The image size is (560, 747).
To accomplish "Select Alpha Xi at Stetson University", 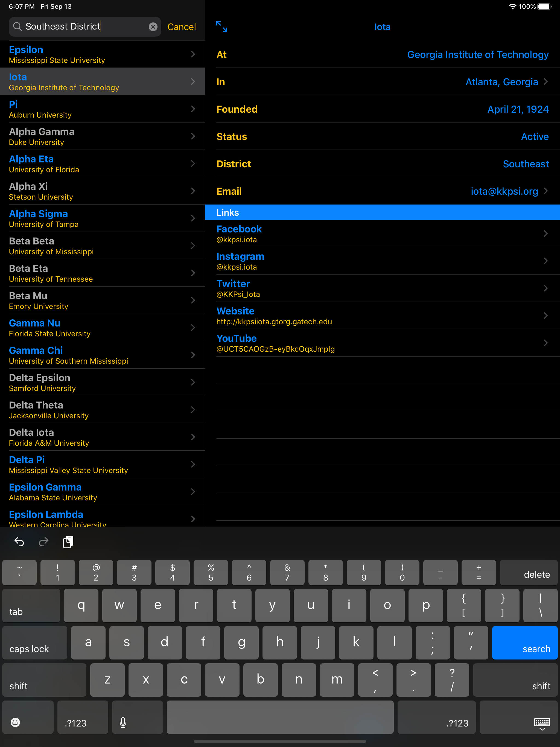I will 102,191.
